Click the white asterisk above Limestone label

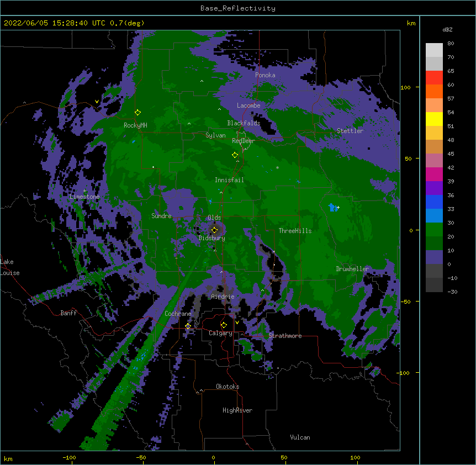pyautogui.click(x=84, y=191)
